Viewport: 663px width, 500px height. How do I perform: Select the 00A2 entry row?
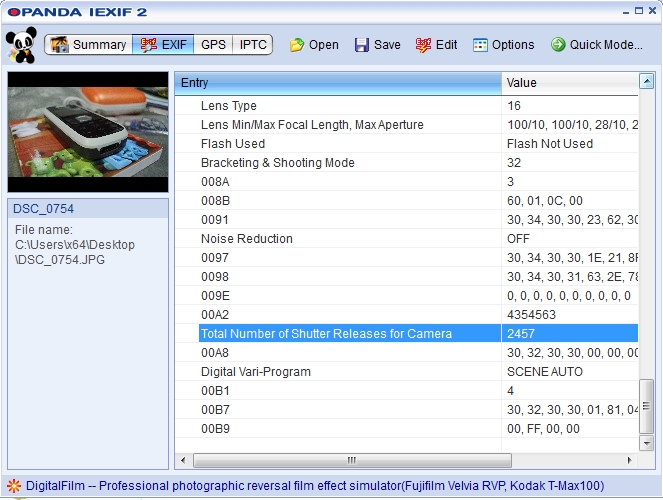(x=407, y=315)
